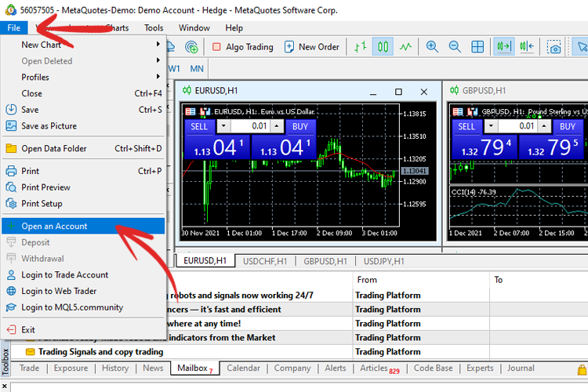
Task: Switch chart to bar chart icon
Action: 361,47
